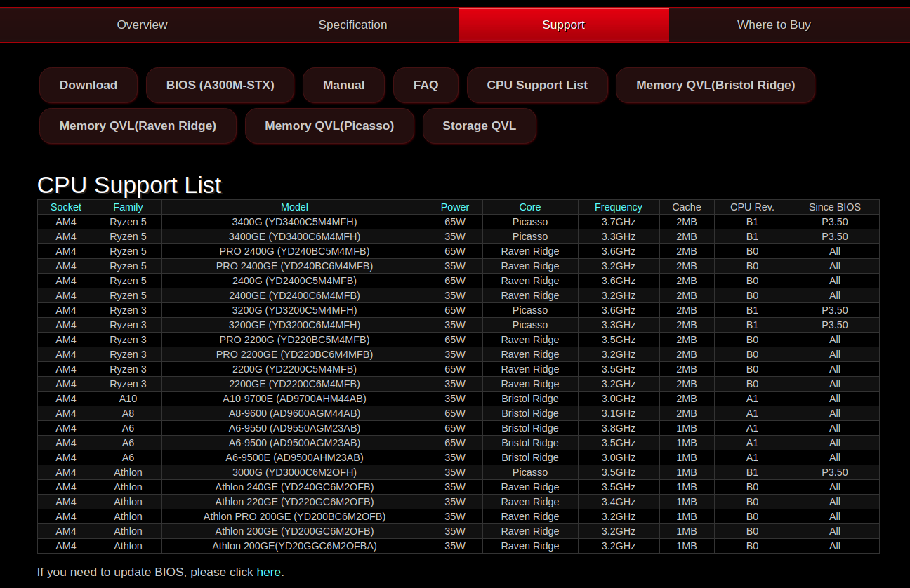Click the A10-9700E (AD9700AHM44AB) table cell
910x588 pixels.
click(x=294, y=399)
